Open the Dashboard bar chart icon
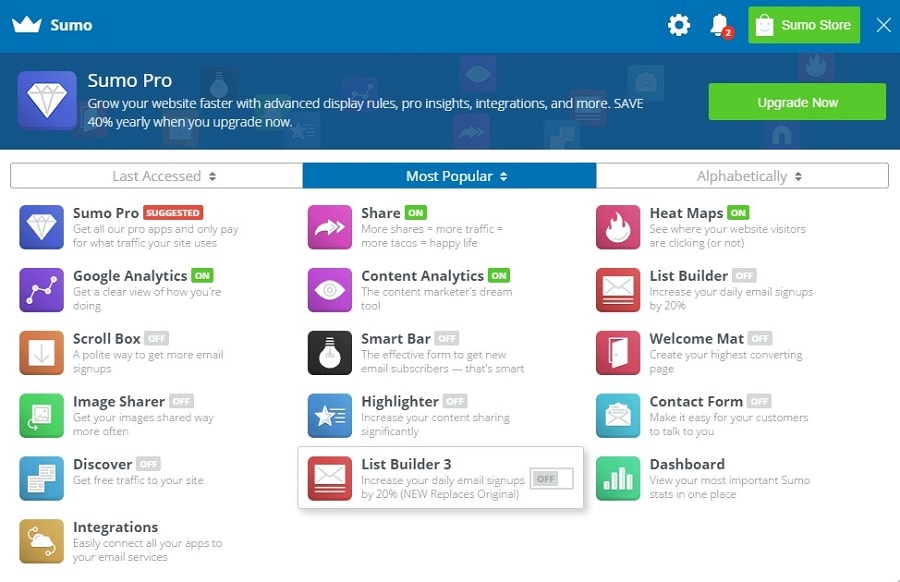Image resolution: width=900 pixels, height=582 pixels. pos(618,478)
